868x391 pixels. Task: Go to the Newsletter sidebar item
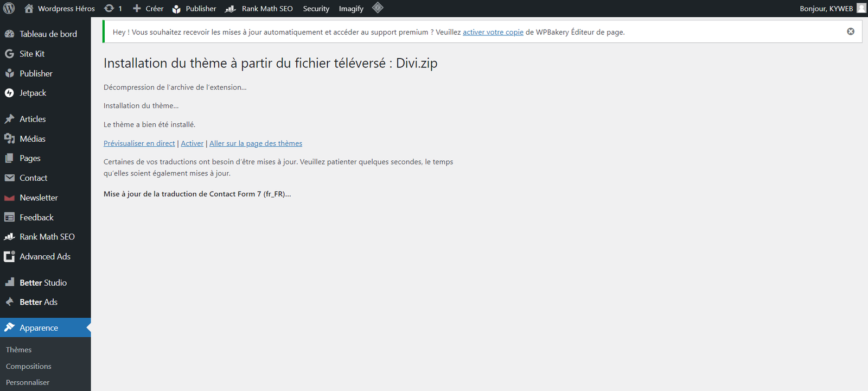point(39,198)
